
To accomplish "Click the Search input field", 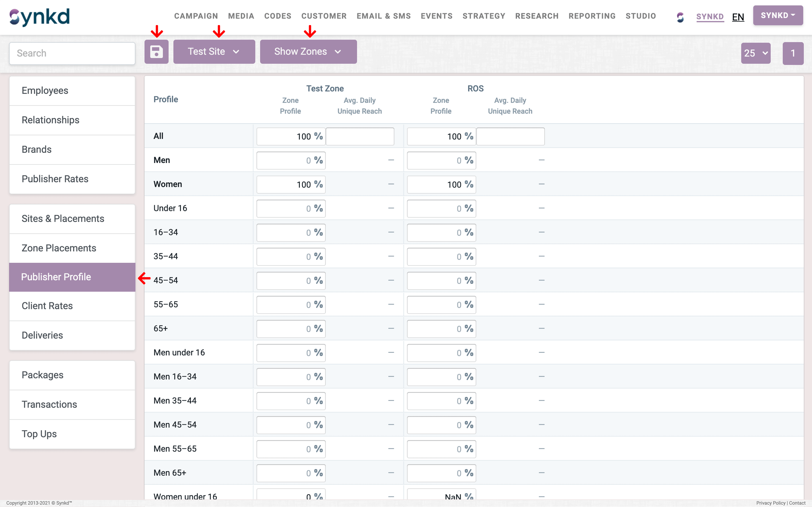I will (x=72, y=53).
